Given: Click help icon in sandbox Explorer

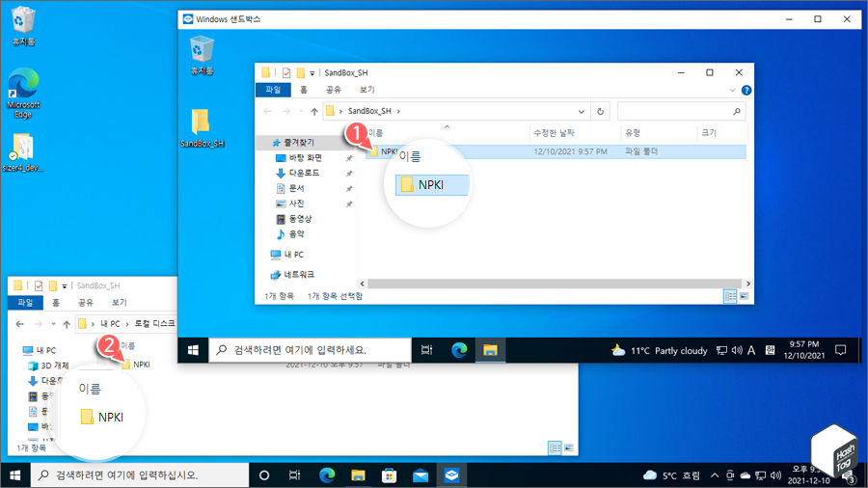Looking at the screenshot, I should click(746, 91).
